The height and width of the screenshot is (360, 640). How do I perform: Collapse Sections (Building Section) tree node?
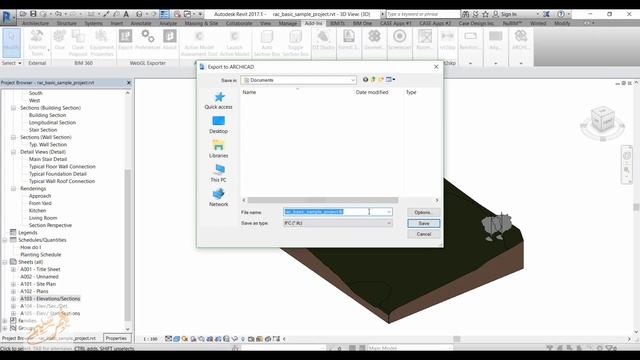13,108
